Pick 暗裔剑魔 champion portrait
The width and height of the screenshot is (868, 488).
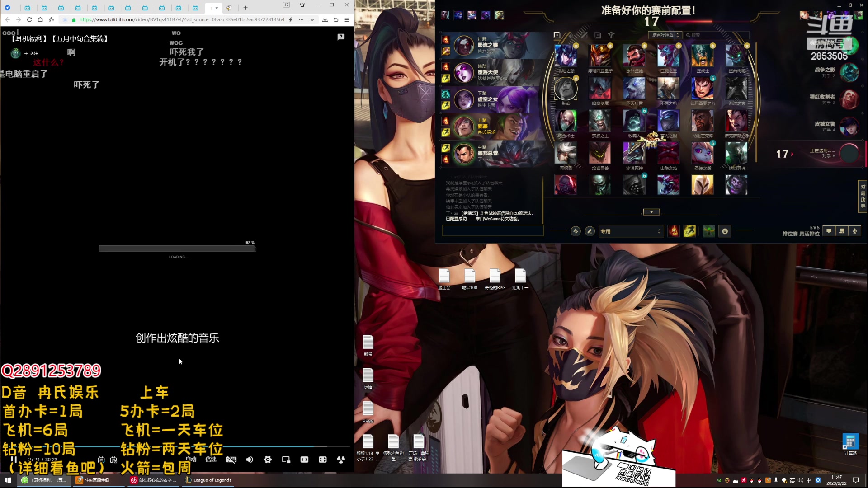pyautogui.click(x=600, y=88)
